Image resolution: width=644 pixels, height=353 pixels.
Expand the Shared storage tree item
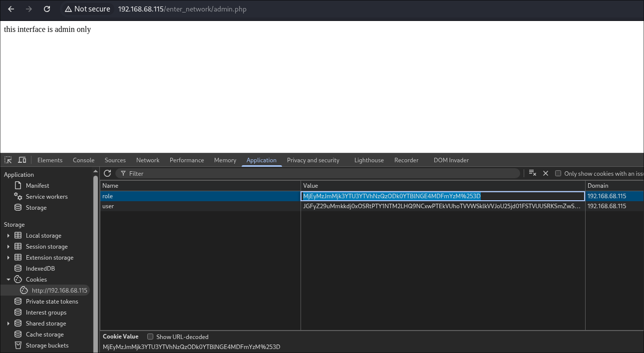coord(8,324)
